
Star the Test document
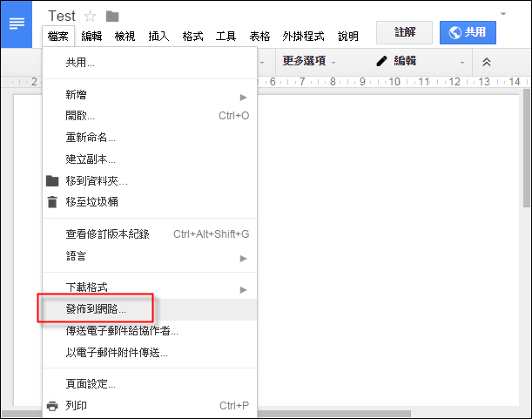(x=91, y=16)
